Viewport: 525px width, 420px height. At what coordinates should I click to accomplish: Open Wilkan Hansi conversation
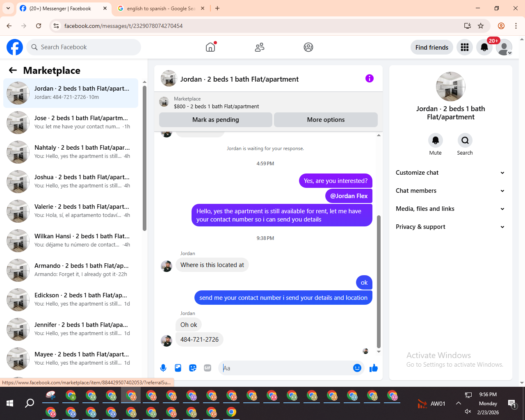click(71, 240)
